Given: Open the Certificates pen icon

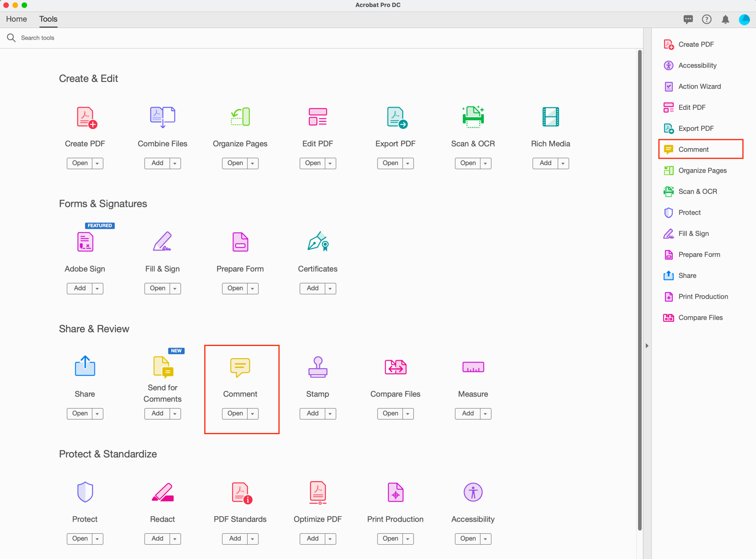Looking at the screenshot, I should coord(317,242).
